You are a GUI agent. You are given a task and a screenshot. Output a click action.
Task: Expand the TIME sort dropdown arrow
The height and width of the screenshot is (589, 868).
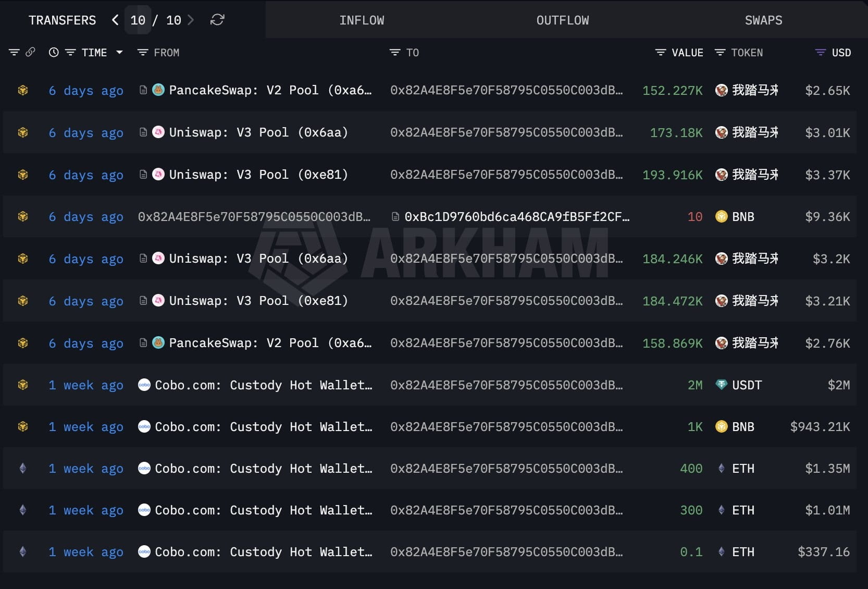point(119,52)
